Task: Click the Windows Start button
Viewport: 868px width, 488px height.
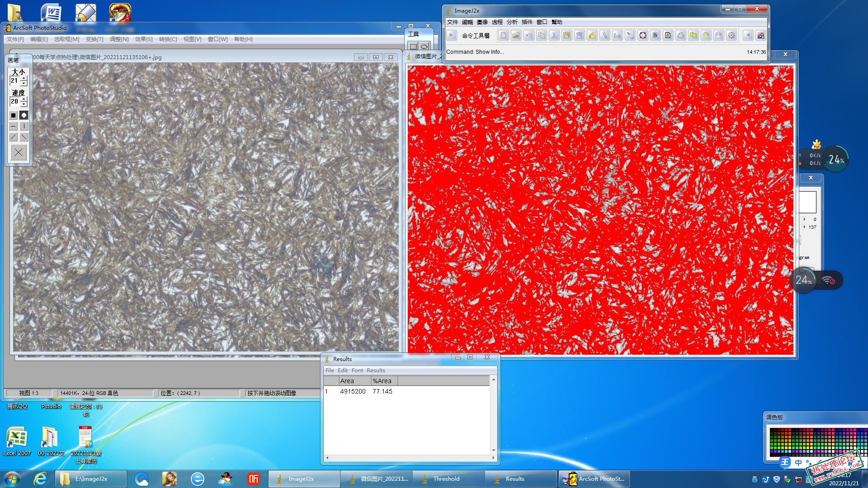Action: click(12, 479)
